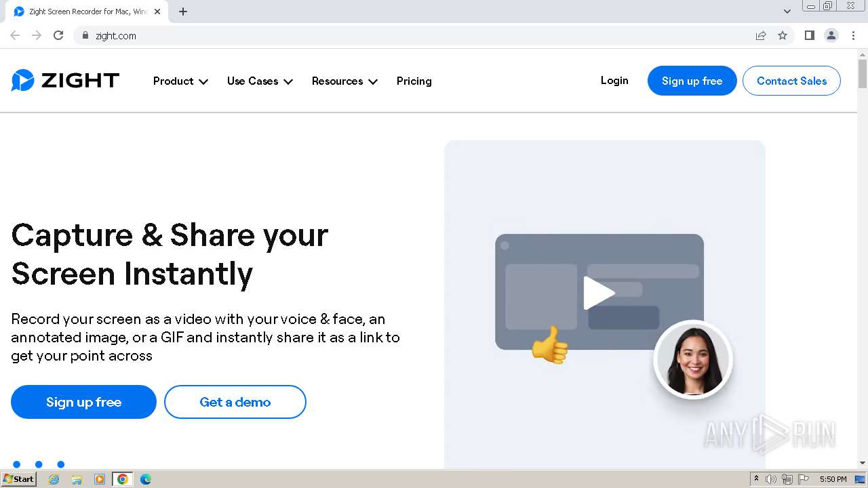Click Get a demo button
Image resolution: width=868 pixels, height=488 pixels.
pyautogui.click(x=235, y=402)
